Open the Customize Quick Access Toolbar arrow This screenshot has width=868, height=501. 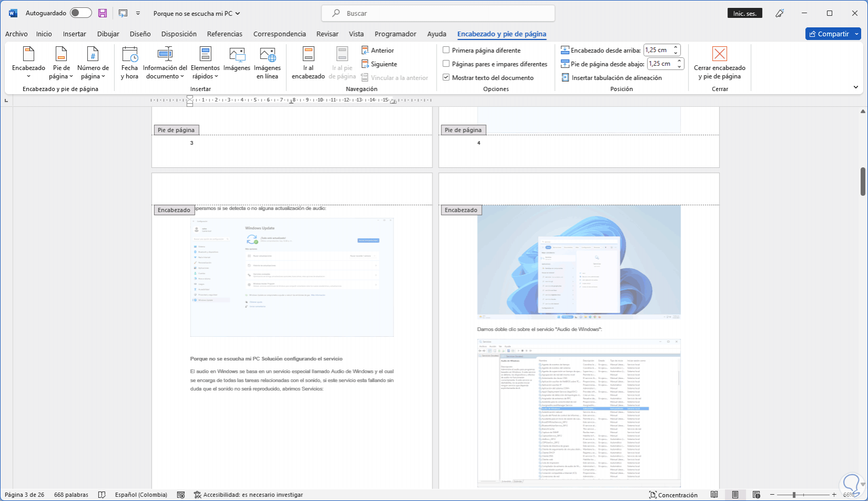(x=138, y=13)
